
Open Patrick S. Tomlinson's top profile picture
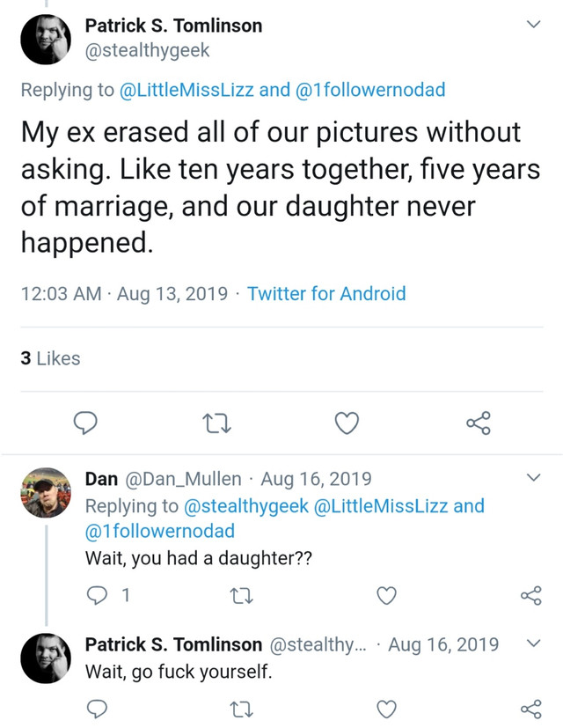click(x=46, y=40)
